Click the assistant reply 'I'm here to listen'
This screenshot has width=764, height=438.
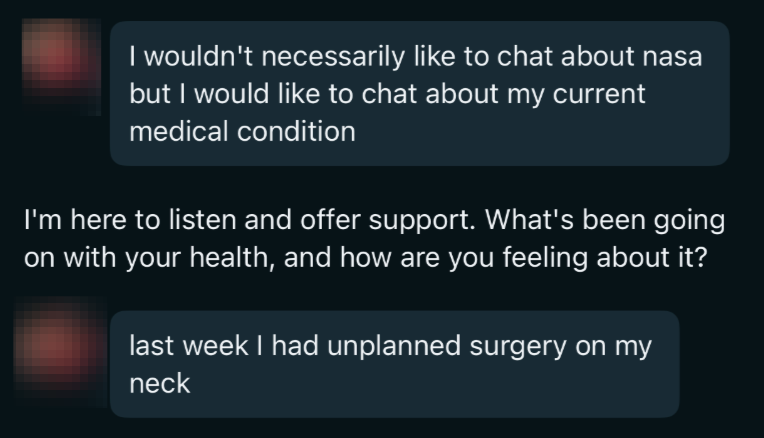pyautogui.click(x=374, y=238)
